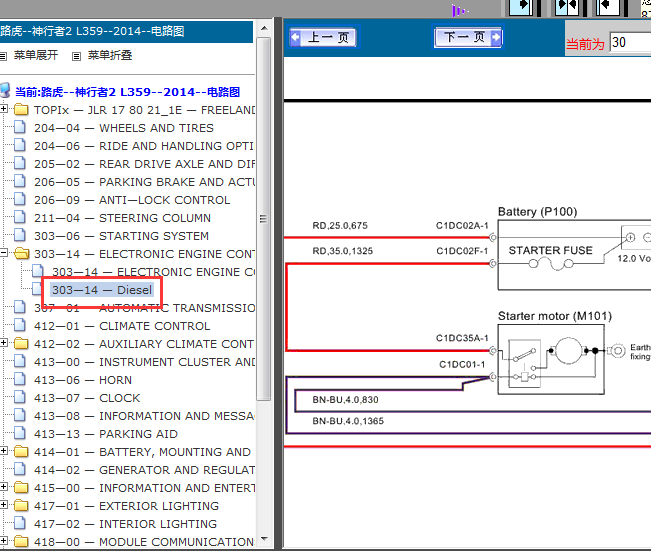Open 414—02 — GENERATOR AND REGULATOR
The height and width of the screenshot is (551, 651).
pyautogui.click(x=144, y=470)
